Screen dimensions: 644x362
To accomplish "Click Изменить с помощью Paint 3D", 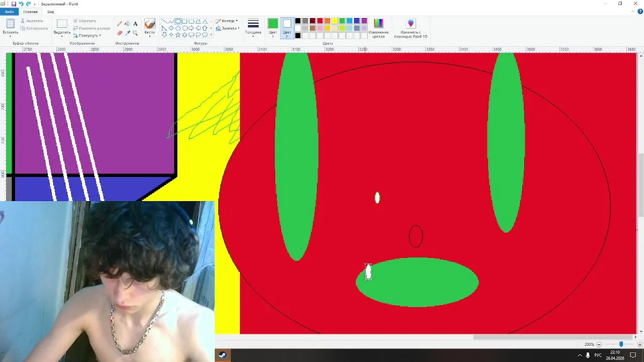I will [x=411, y=28].
